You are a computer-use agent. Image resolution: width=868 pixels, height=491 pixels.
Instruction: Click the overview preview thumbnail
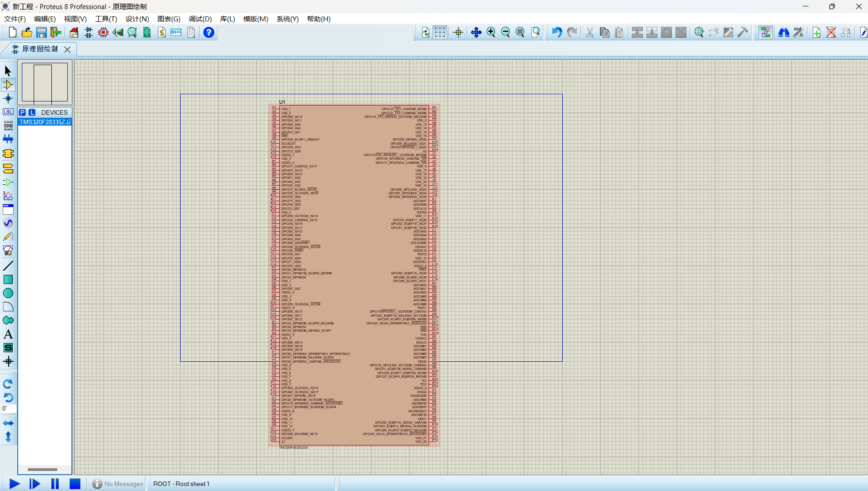tap(45, 82)
